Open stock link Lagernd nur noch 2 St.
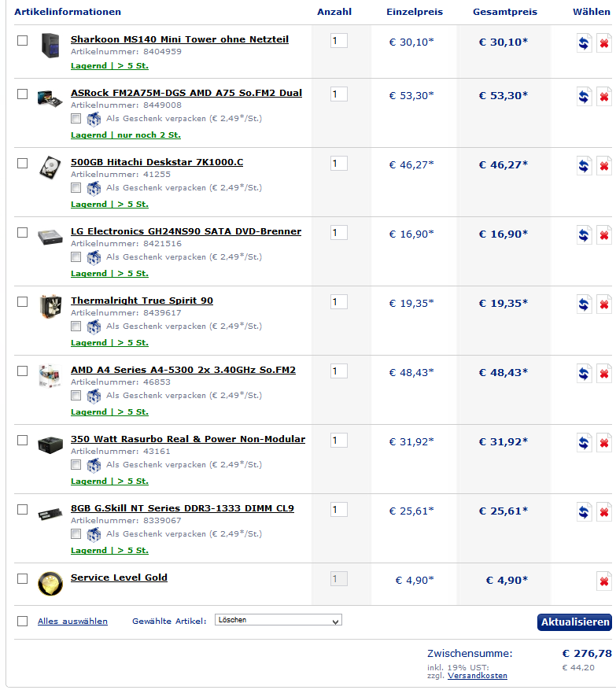Image resolution: width=616 pixels, height=690 pixels. (126, 135)
